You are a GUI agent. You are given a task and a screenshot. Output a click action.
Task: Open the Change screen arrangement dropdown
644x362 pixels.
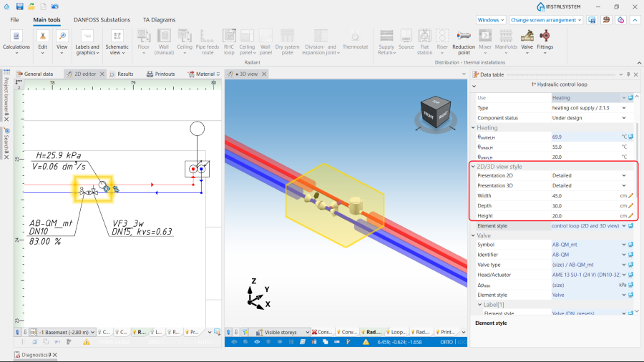547,20
